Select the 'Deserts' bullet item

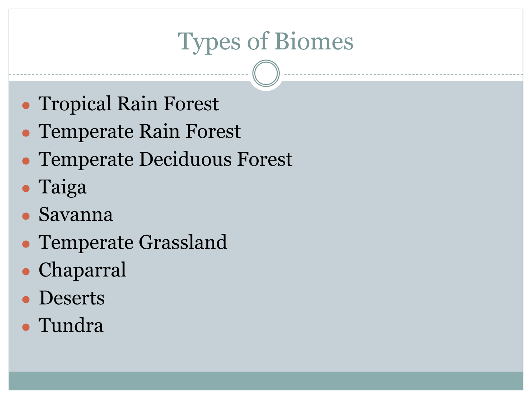pos(72,298)
